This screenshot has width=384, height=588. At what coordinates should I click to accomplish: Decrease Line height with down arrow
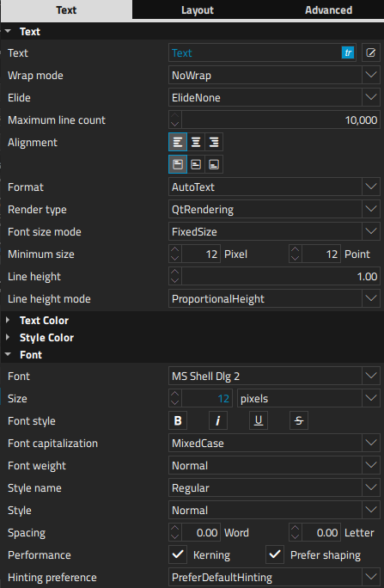point(175,281)
